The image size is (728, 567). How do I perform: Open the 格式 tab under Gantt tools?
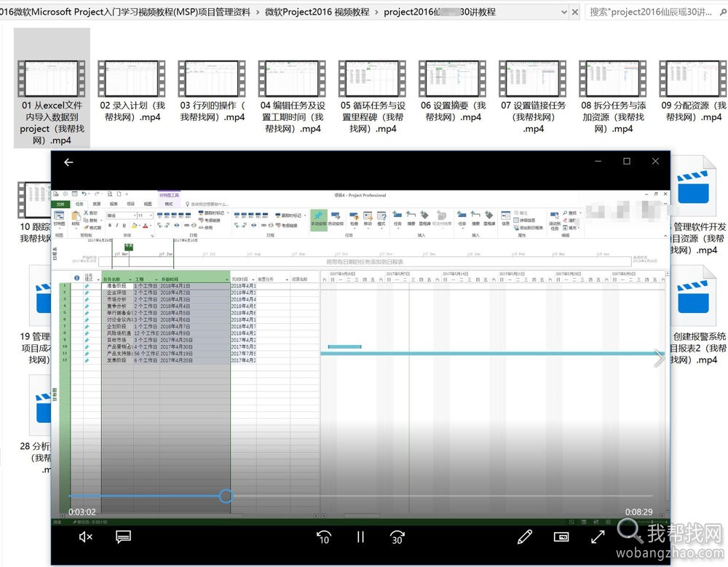click(x=169, y=204)
